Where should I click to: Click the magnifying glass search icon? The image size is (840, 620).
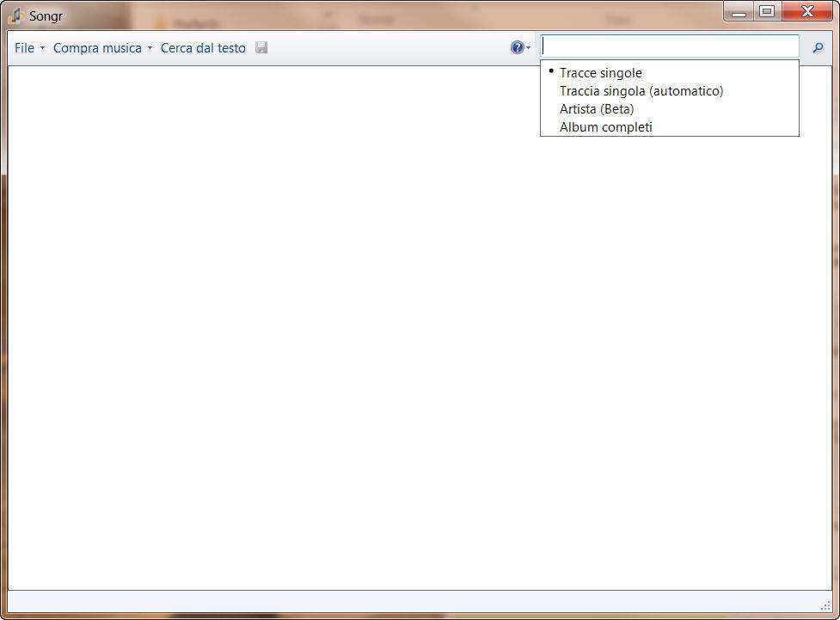[818, 48]
